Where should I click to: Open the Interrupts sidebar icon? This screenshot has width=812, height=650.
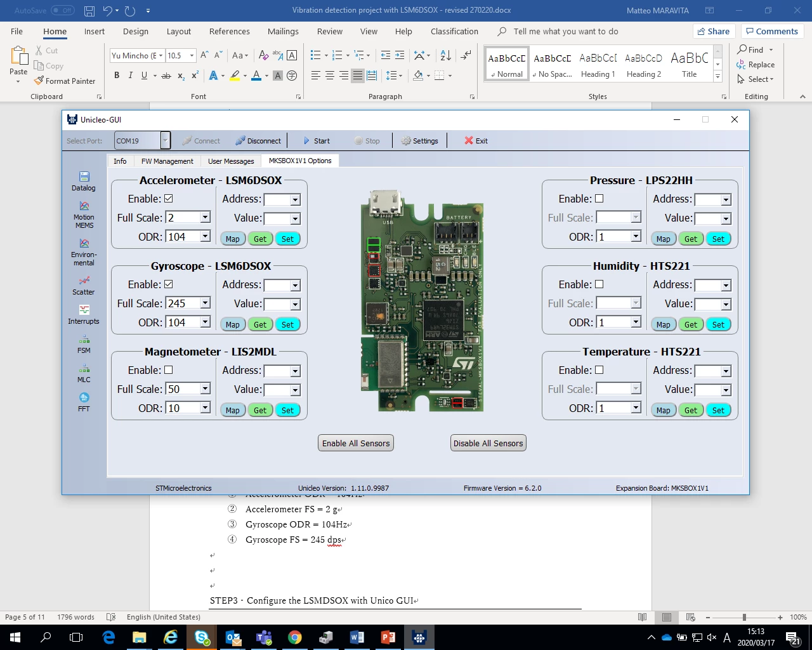(x=84, y=315)
